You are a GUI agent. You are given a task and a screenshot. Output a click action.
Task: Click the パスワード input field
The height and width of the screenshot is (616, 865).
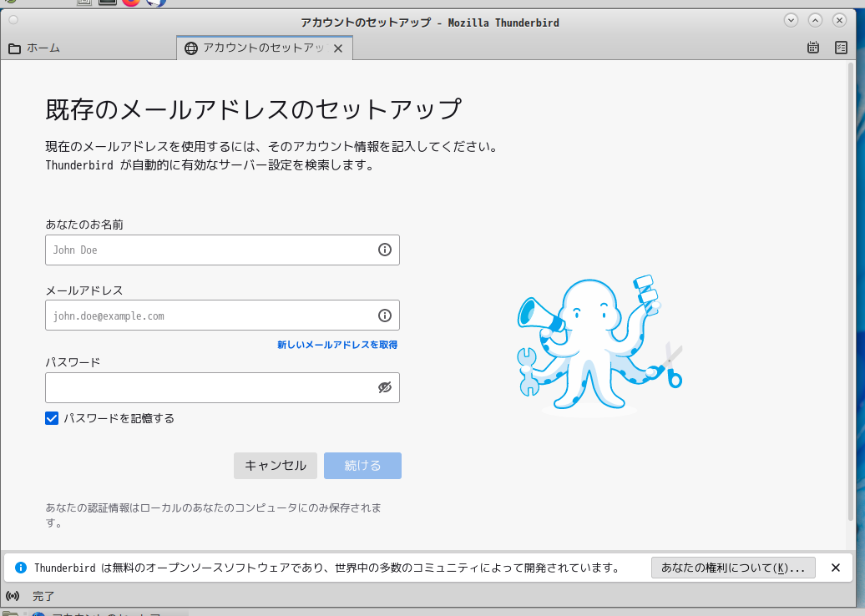[x=222, y=387]
